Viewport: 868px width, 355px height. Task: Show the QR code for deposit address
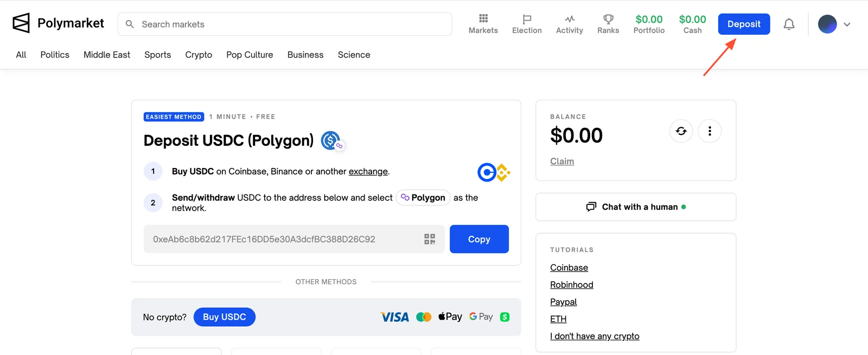tap(430, 239)
